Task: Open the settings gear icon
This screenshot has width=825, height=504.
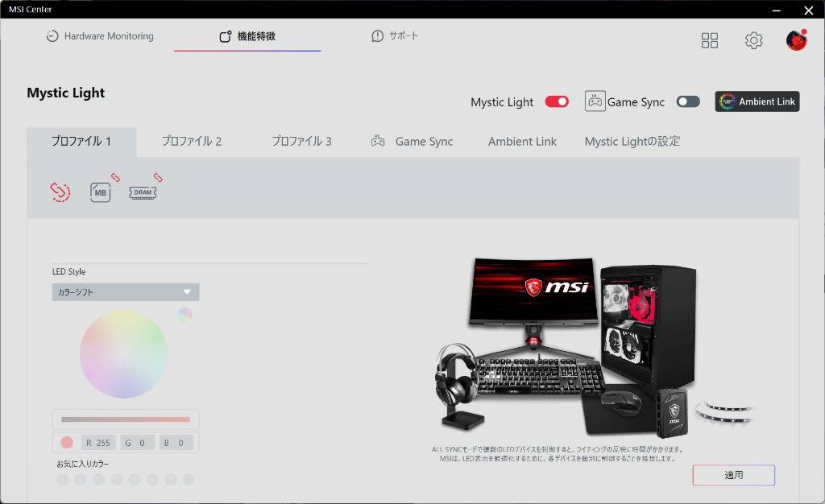Action: point(753,40)
